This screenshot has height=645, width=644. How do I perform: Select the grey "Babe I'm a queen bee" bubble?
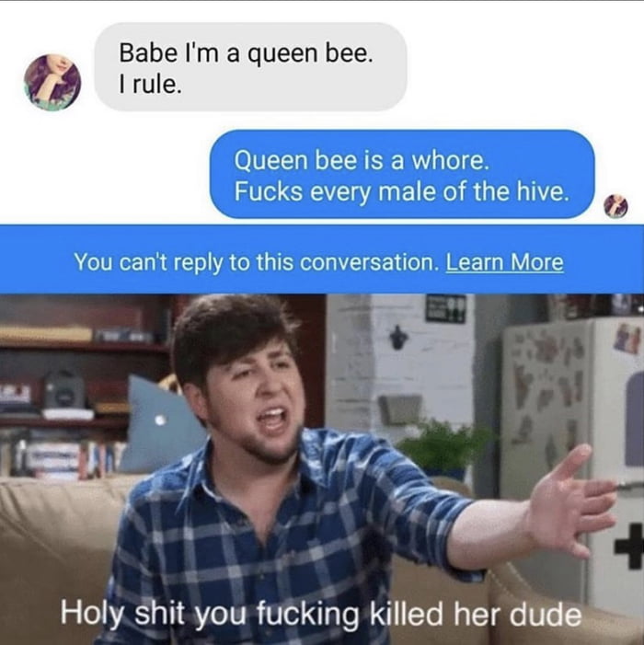[251, 67]
